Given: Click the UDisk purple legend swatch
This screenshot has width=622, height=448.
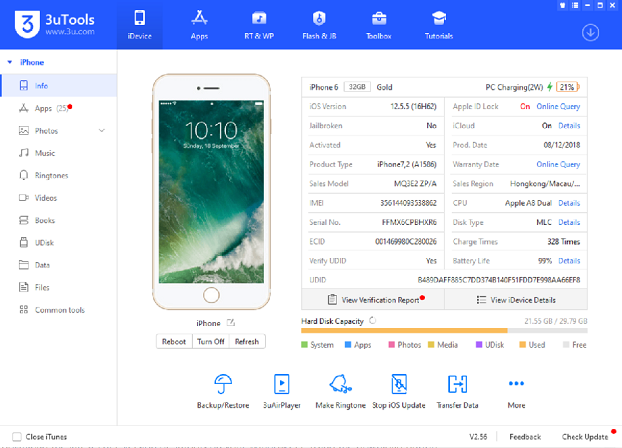Looking at the screenshot, I should (x=479, y=344).
